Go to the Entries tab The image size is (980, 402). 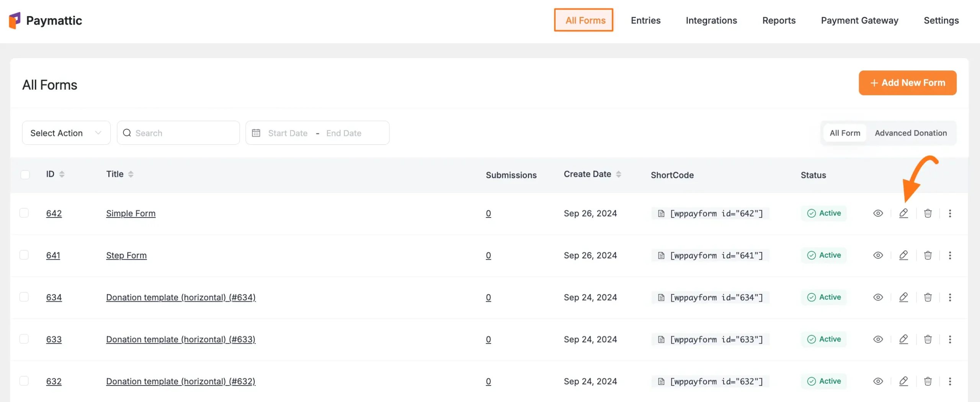click(645, 20)
